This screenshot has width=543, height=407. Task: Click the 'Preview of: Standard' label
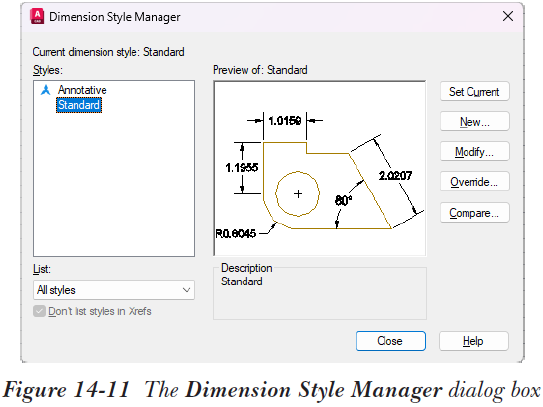pyautogui.click(x=260, y=70)
